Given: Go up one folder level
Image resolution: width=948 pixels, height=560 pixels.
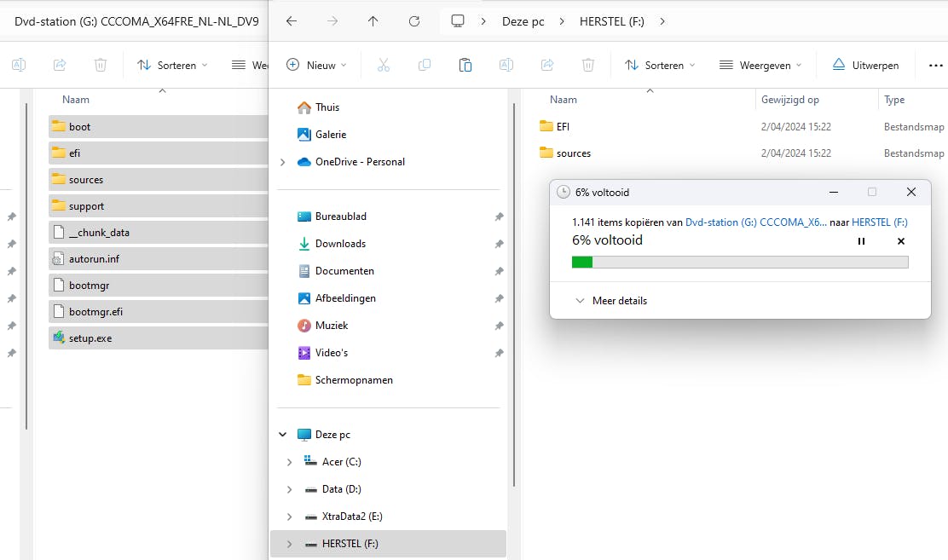Looking at the screenshot, I should point(373,21).
